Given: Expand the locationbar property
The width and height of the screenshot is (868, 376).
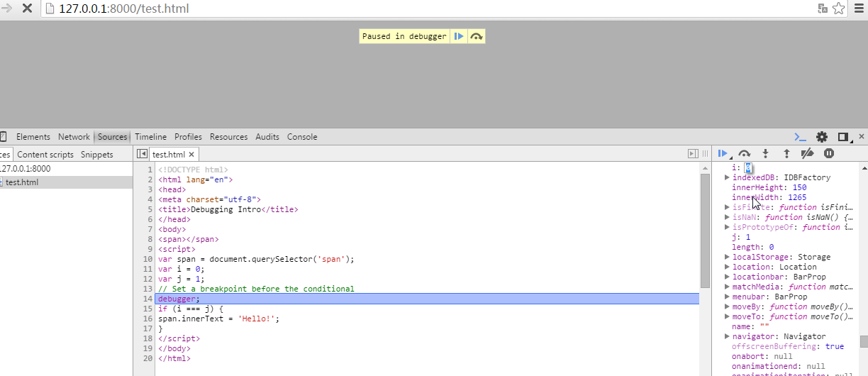Looking at the screenshot, I should (x=727, y=277).
